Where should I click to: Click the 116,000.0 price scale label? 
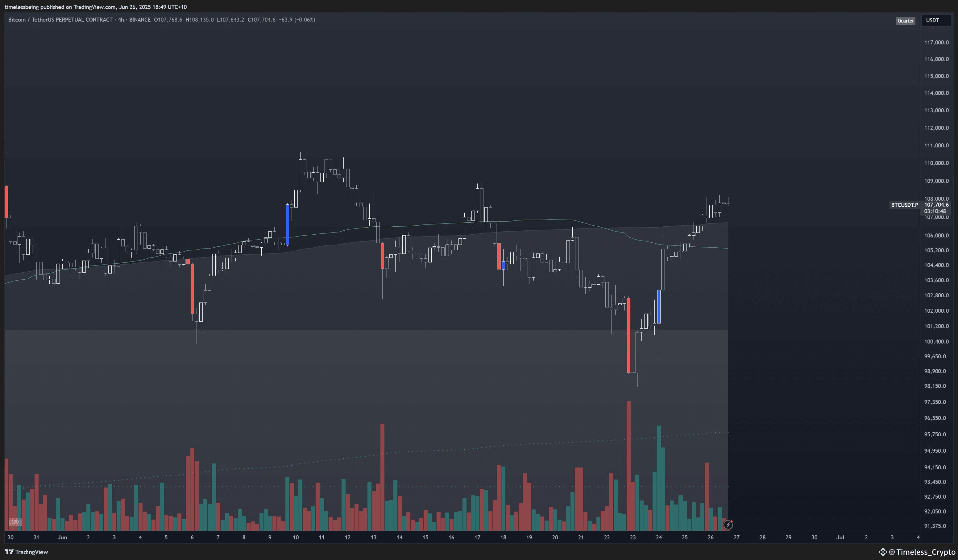point(936,59)
